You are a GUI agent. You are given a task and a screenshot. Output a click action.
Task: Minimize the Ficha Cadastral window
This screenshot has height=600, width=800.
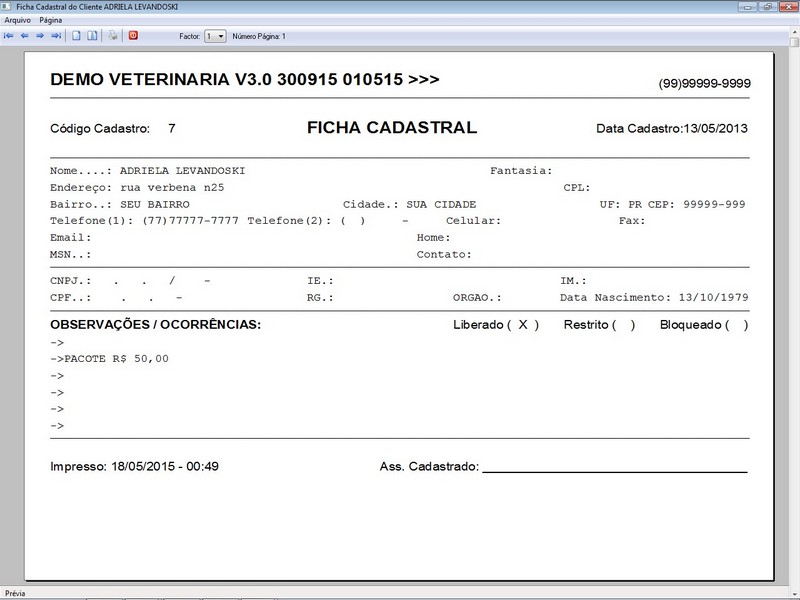pyautogui.click(x=747, y=7)
